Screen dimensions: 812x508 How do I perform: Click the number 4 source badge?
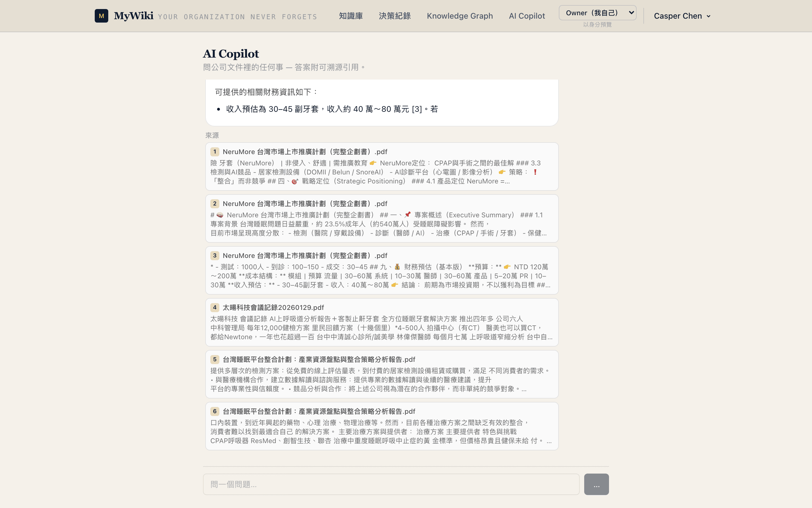pyautogui.click(x=215, y=307)
